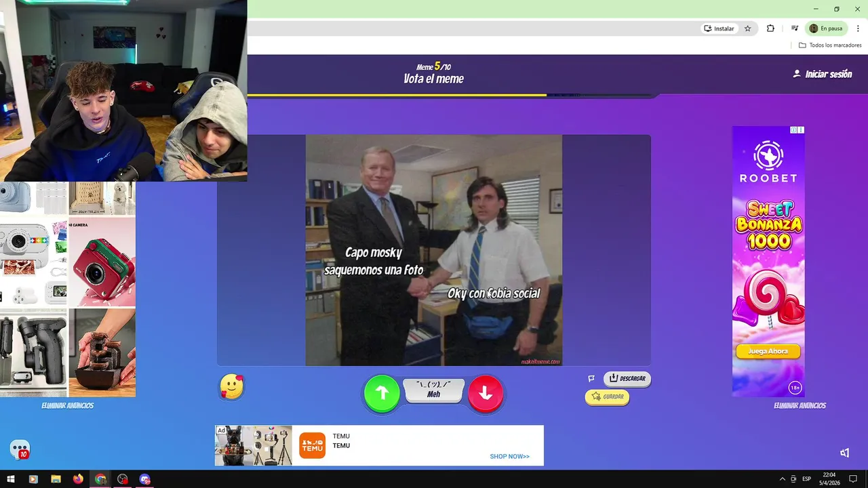Click the Instalar app button in address bar

719,28
